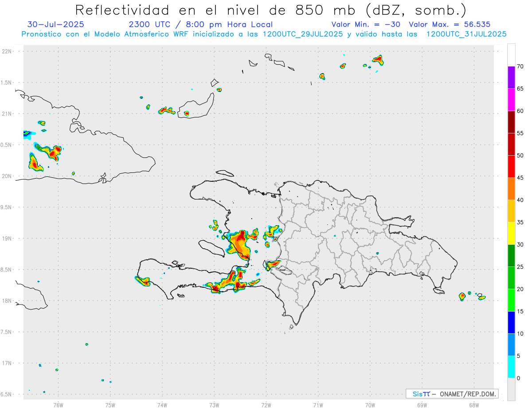Image resolution: width=532 pixels, height=411 pixels.
Task: Click the '20N' latitude label
Action: 7,176
